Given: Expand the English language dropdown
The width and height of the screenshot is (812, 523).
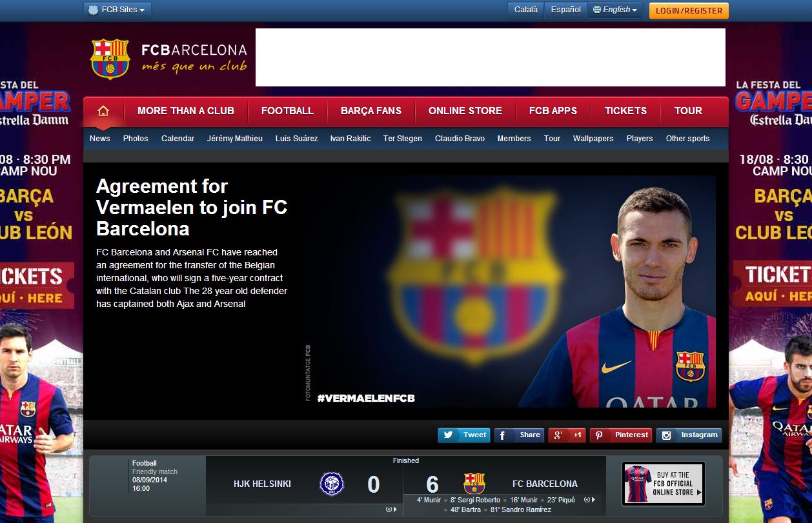Looking at the screenshot, I should point(615,10).
